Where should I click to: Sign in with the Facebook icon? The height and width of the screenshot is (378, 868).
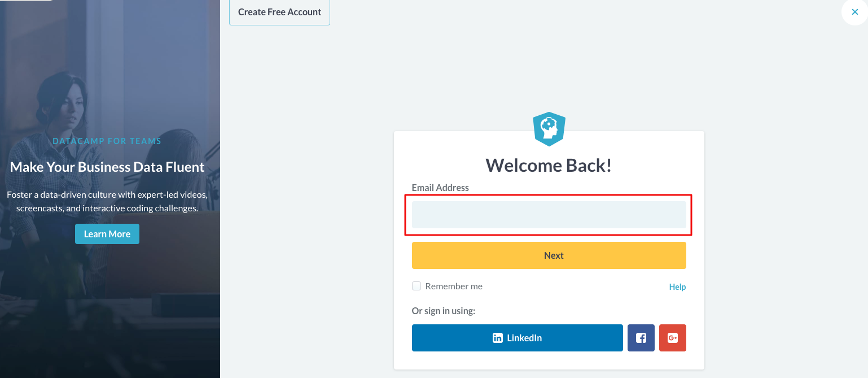tap(641, 338)
